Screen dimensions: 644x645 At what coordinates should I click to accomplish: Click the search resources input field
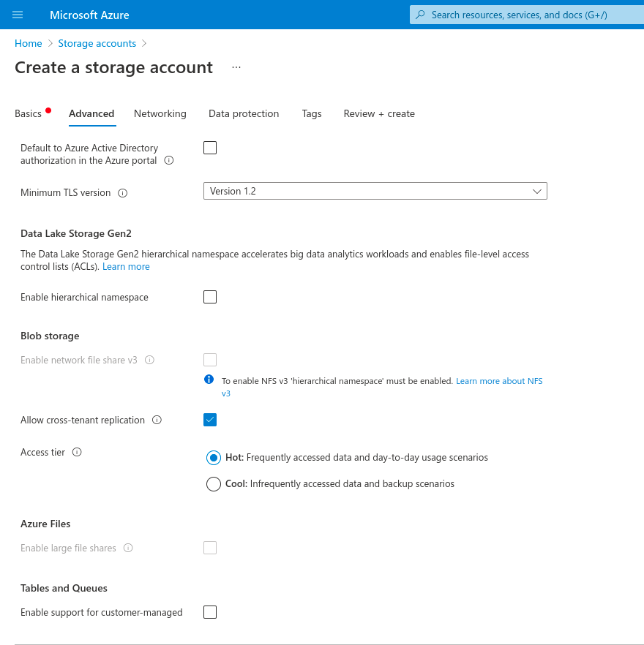(527, 15)
